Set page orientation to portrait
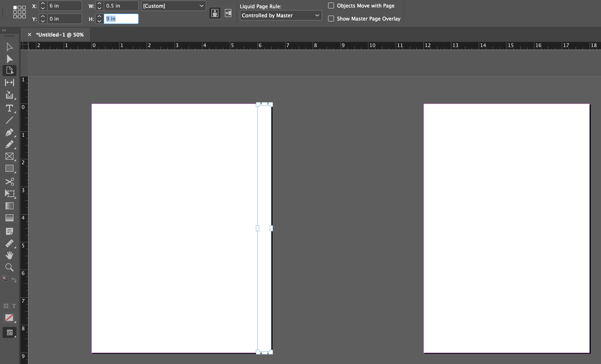Image resolution: width=601 pixels, height=364 pixels. coord(215,13)
